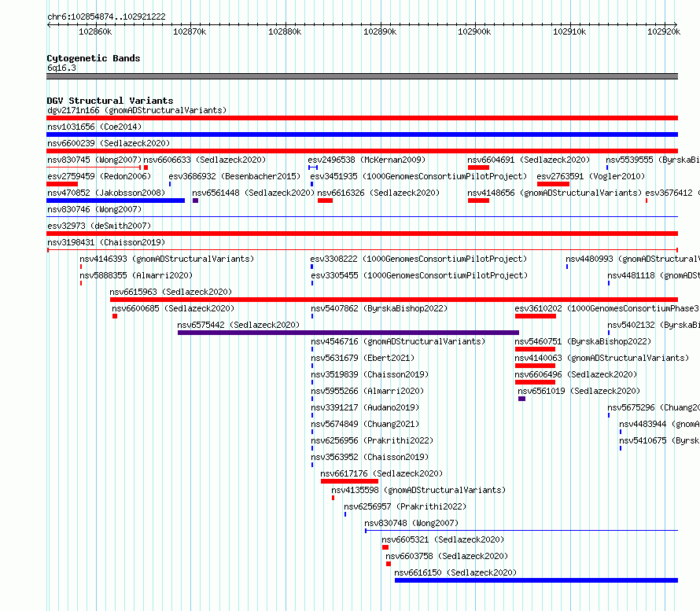Select the purple nsv6575442 variant bar
The image size is (700, 611).
click(348, 333)
